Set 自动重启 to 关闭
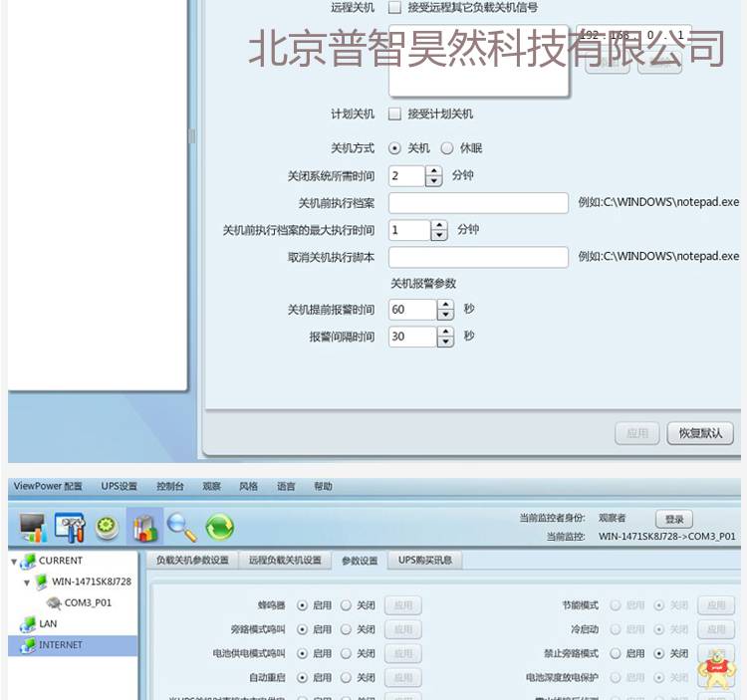 [x=346, y=677]
